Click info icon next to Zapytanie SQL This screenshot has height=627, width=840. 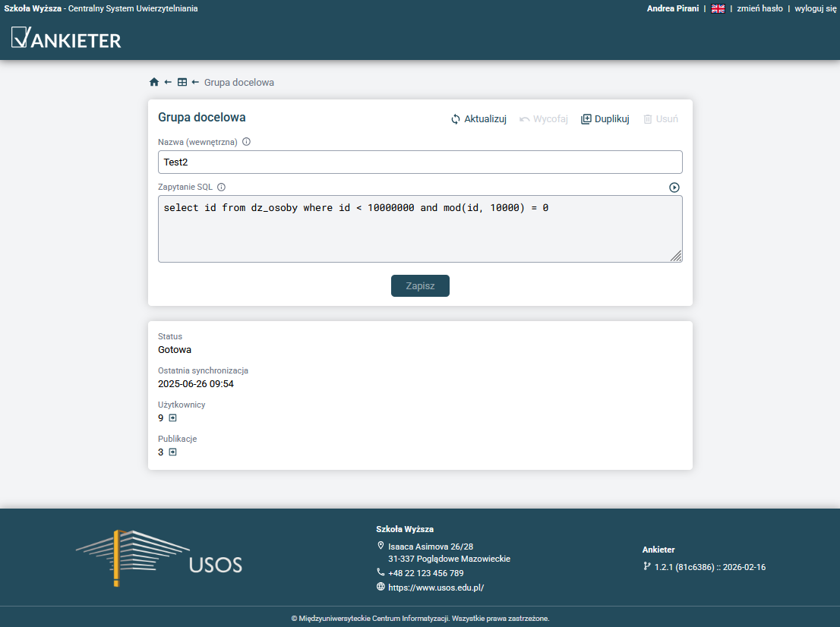coord(222,187)
